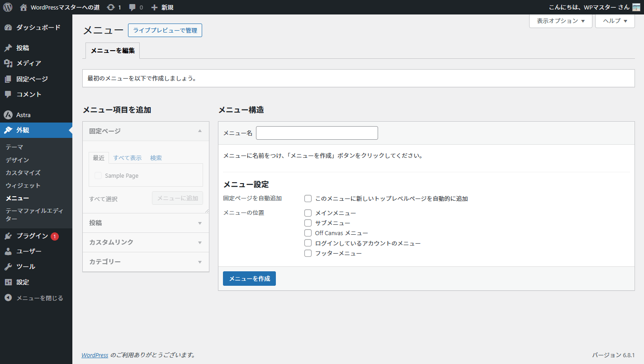Enable the メインメニュー location checkbox
644x364 pixels.
click(x=308, y=213)
